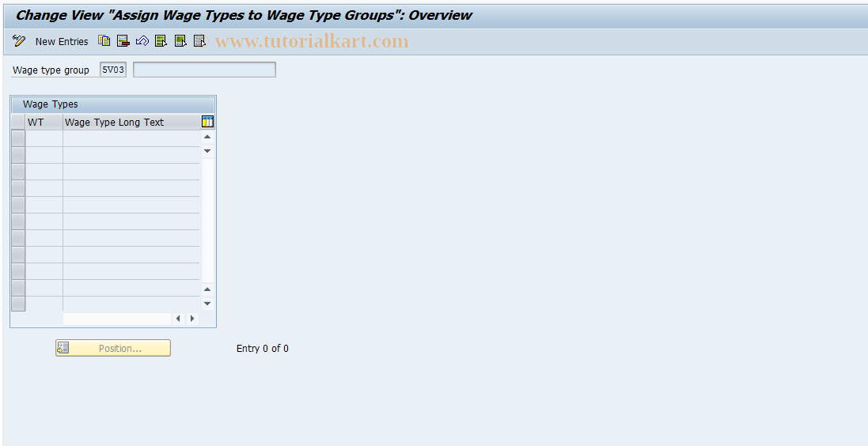The height and width of the screenshot is (446, 868).
Task: Click the first empty Wage Type Long Text cell
Action: coord(132,138)
